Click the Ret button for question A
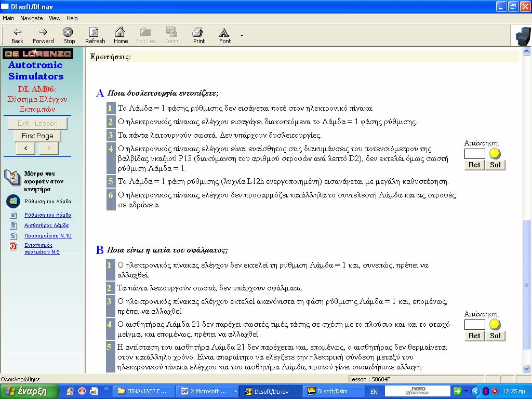 (x=474, y=165)
